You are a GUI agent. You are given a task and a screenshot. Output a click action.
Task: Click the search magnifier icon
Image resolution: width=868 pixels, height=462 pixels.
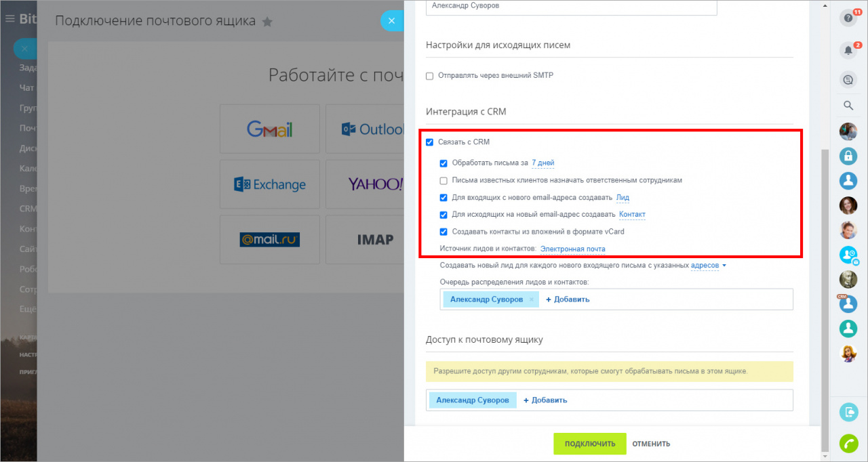(848, 106)
